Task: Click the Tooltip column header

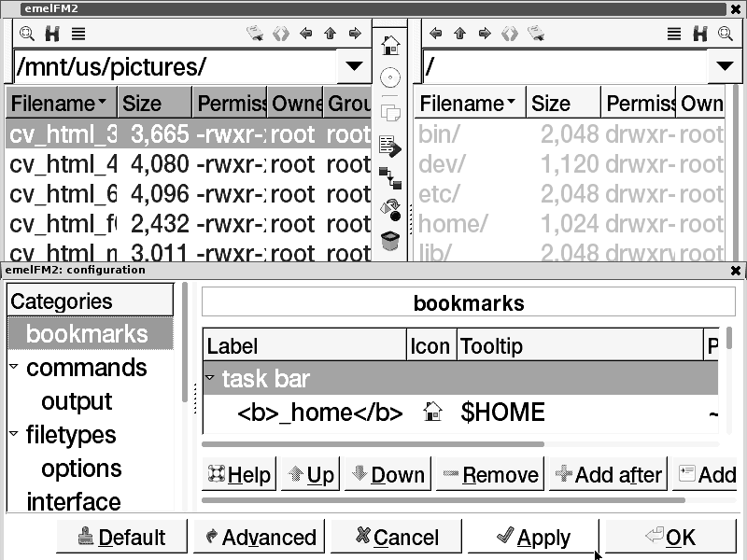Action: click(580, 345)
